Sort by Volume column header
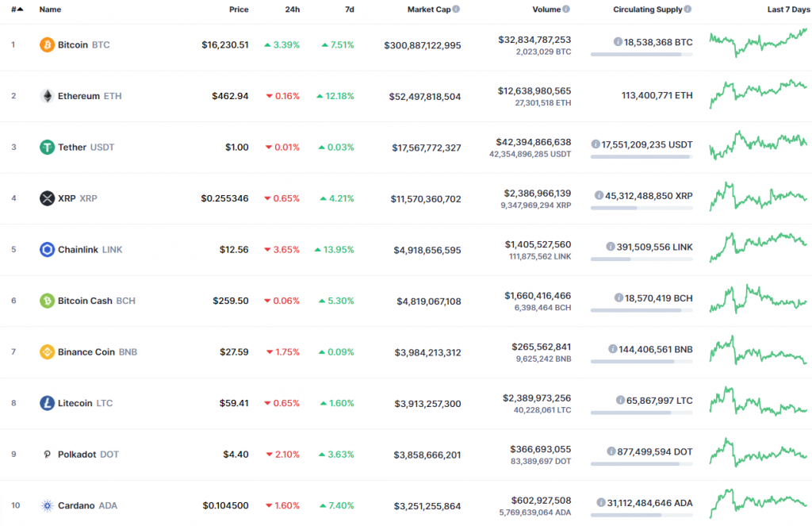 point(546,10)
